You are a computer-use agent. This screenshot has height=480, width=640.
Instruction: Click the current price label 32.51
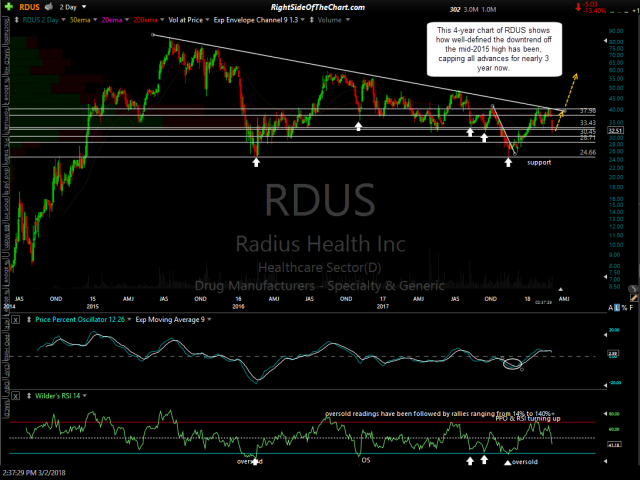point(615,131)
